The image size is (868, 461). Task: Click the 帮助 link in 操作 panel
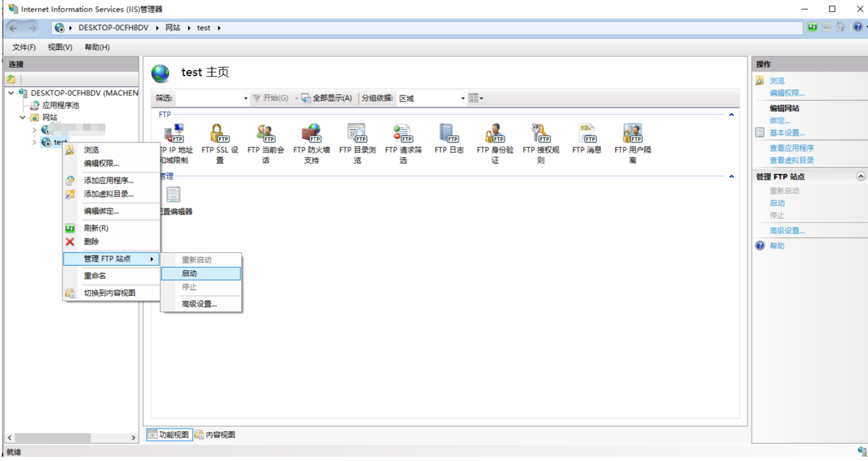(x=777, y=246)
